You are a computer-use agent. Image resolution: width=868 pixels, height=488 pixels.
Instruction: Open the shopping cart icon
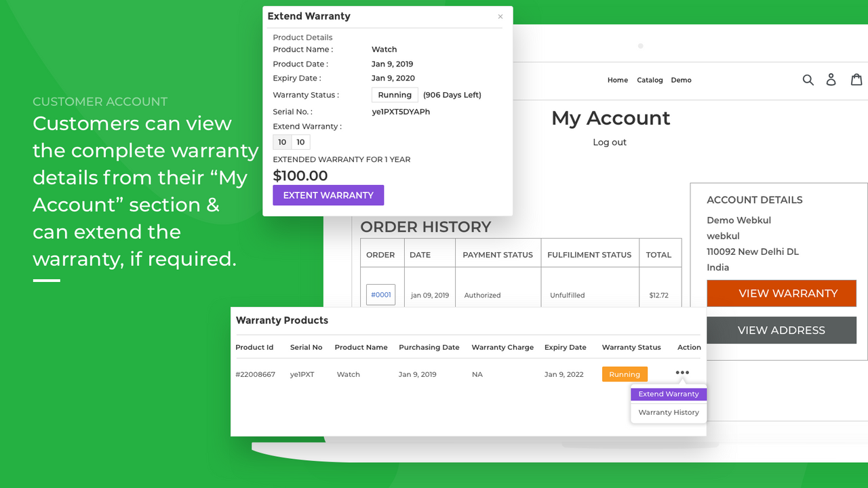click(x=857, y=79)
